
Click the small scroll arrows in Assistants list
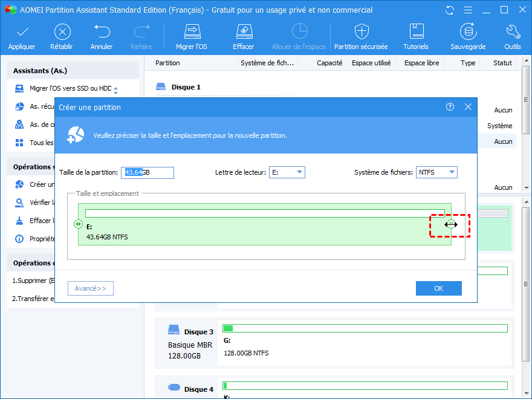click(115, 90)
